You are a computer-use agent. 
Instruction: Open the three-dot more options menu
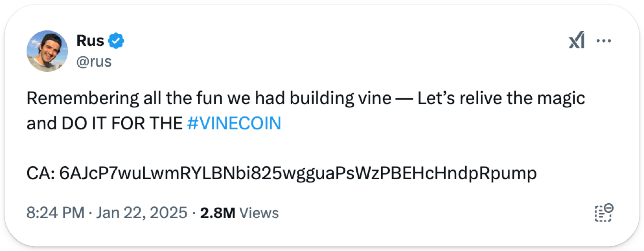(603, 41)
